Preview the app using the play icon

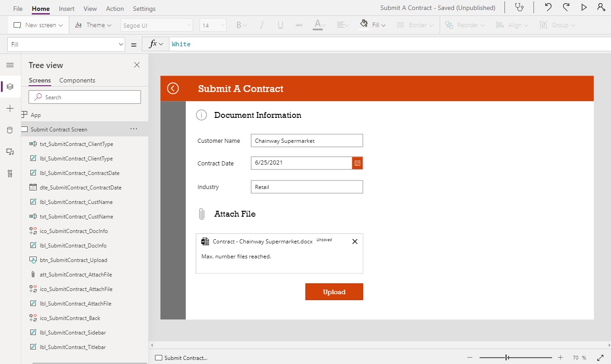click(584, 7)
